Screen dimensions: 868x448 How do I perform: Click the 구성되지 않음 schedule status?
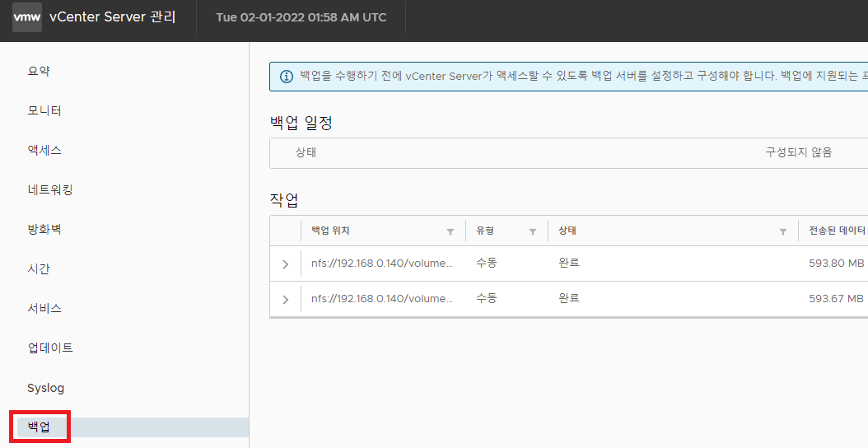click(799, 152)
